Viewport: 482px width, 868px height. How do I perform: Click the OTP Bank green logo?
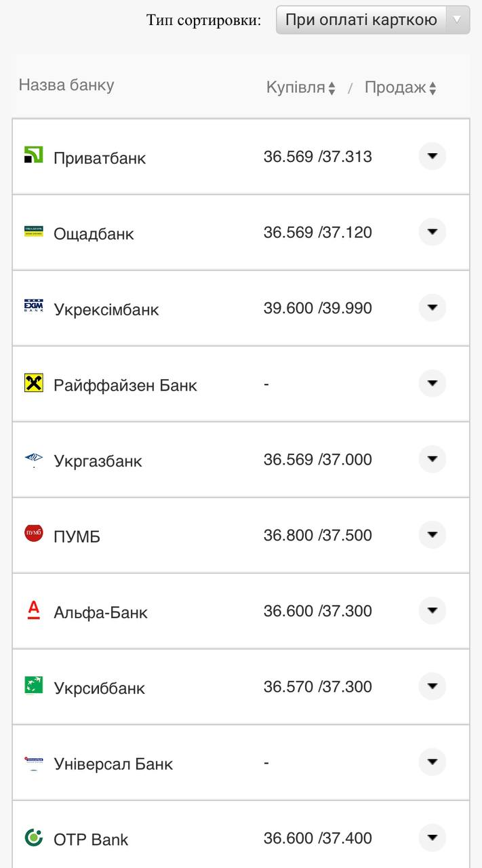(x=33, y=837)
